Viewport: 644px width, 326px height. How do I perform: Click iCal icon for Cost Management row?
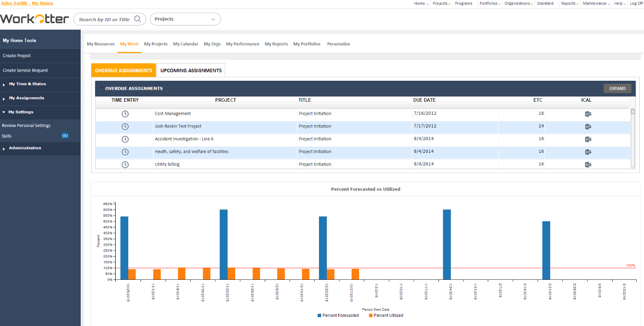588,114
